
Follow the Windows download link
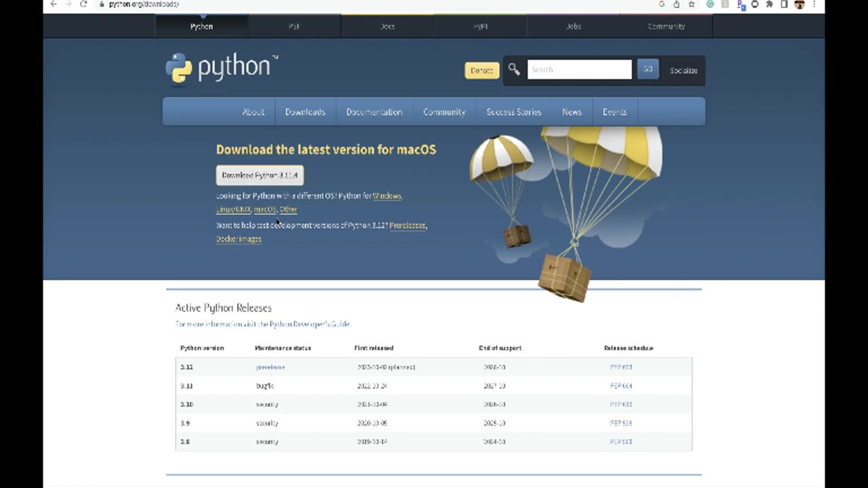click(x=387, y=196)
